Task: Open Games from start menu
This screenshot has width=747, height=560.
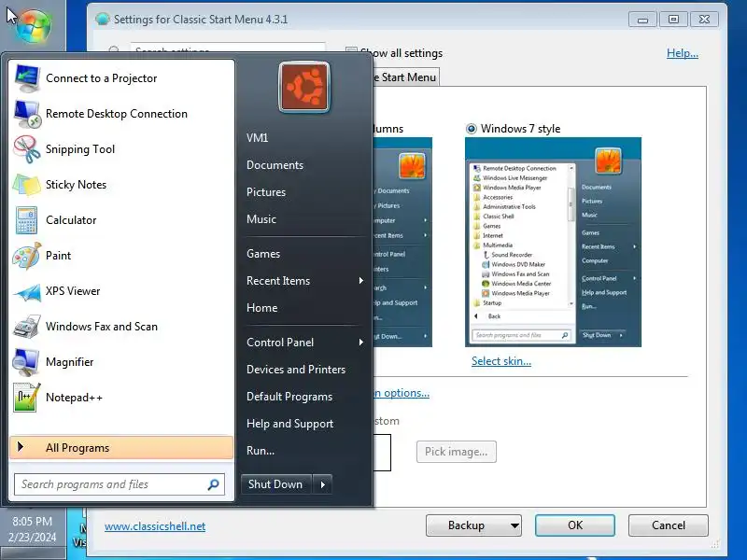Action: (263, 253)
